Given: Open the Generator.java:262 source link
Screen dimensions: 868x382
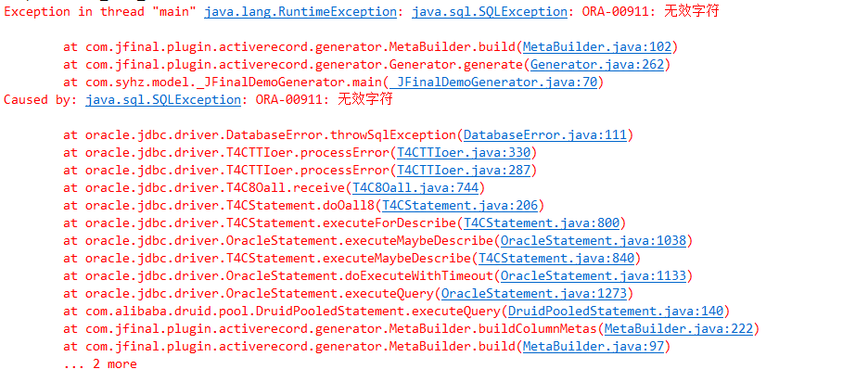Looking at the screenshot, I should [x=597, y=65].
